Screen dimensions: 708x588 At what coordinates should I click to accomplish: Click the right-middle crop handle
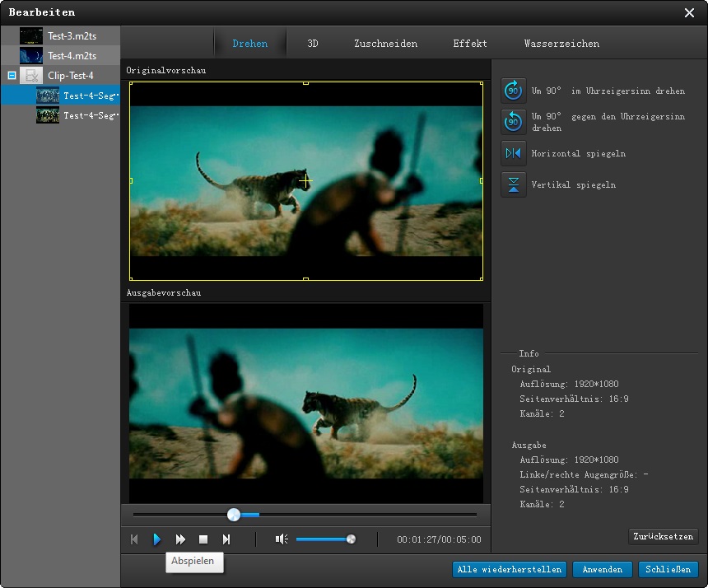pyautogui.click(x=482, y=180)
